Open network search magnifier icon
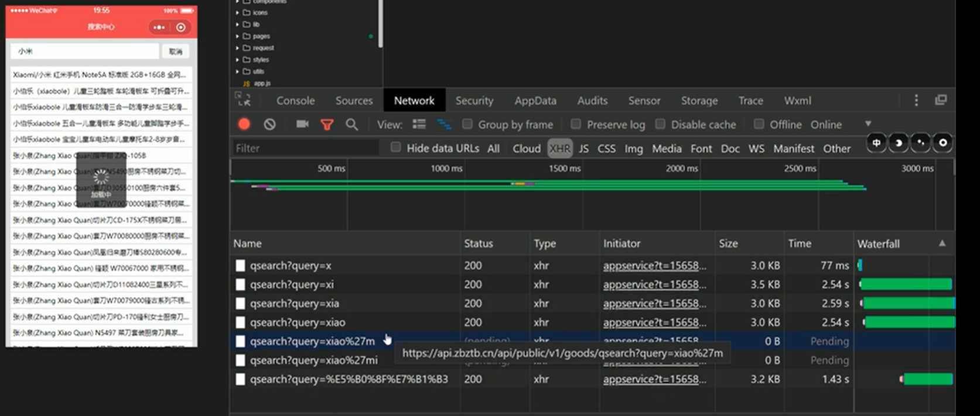This screenshot has width=980, height=416. (351, 124)
